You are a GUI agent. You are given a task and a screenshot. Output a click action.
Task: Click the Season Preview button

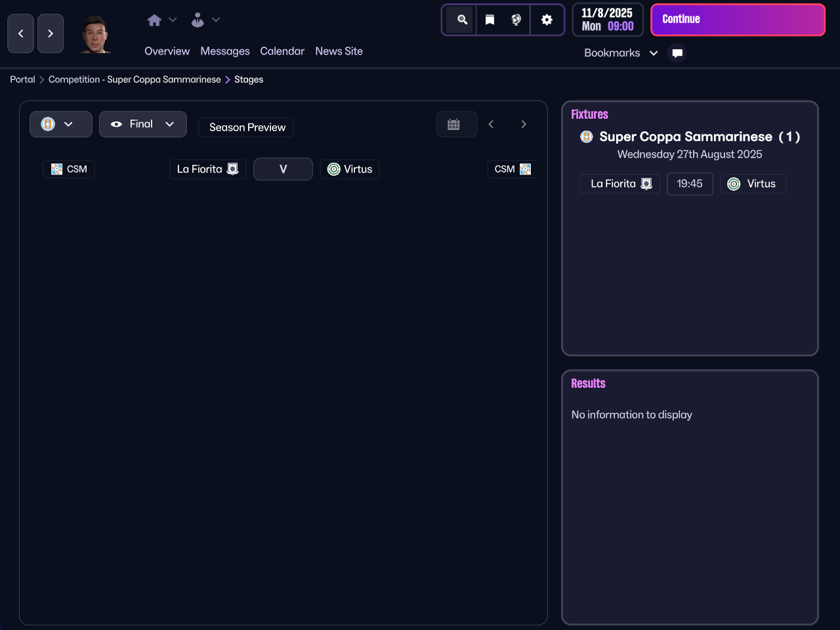click(247, 127)
